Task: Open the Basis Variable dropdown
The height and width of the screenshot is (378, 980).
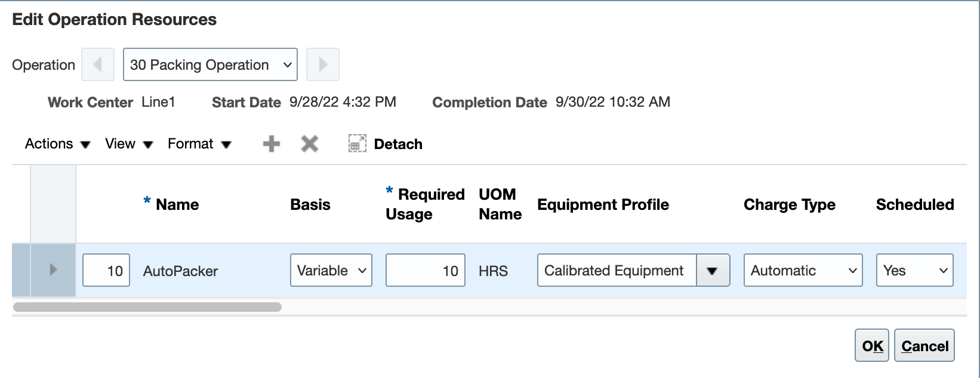Action: pyautogui.click(x=331, y=271)
